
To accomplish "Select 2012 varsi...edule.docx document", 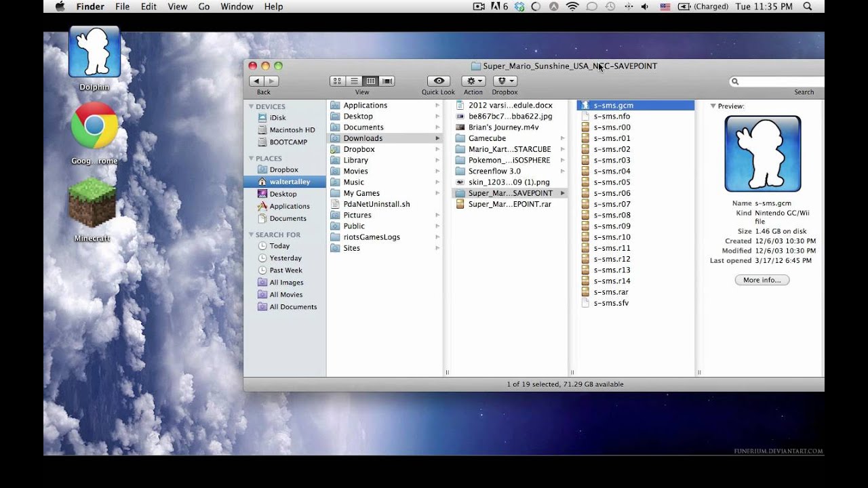I will [509, 105].
